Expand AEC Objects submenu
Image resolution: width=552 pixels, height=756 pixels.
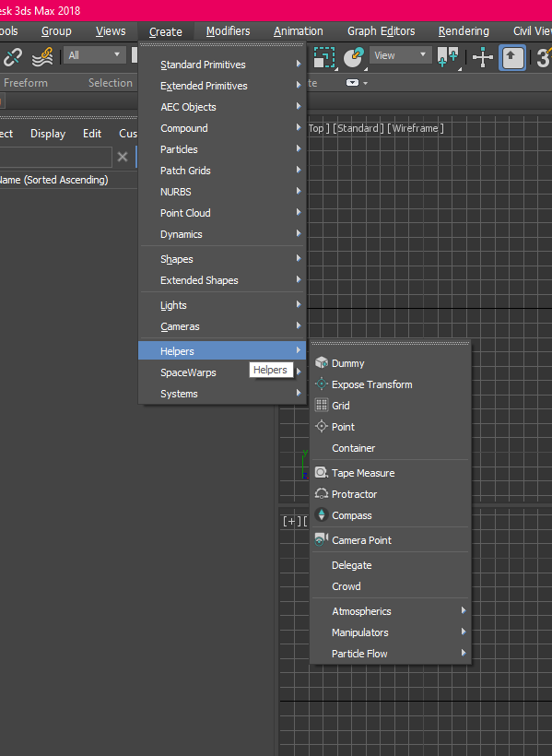coord(222,107)
